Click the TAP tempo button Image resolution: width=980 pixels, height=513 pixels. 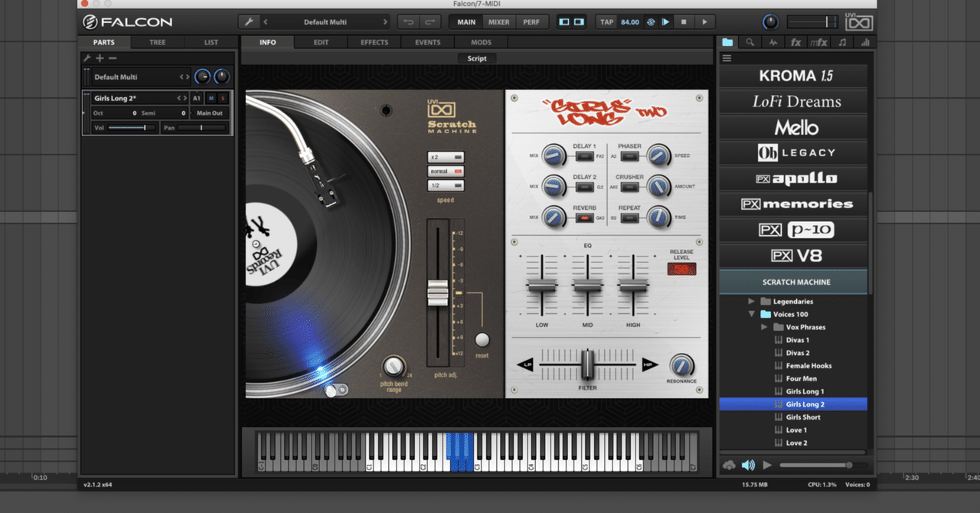[x=607, y=22]
